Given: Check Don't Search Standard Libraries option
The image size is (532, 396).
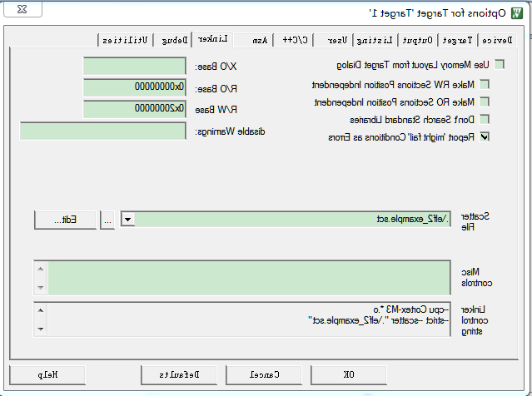Looking at the screenshot, I should [x=485, y=119].
